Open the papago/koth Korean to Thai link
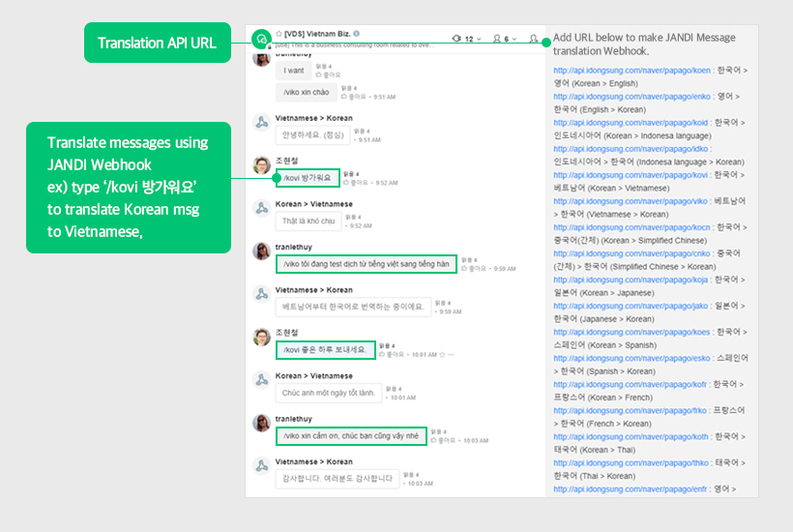793x532 pixels. pyautogui.click(x=631, y=437)
